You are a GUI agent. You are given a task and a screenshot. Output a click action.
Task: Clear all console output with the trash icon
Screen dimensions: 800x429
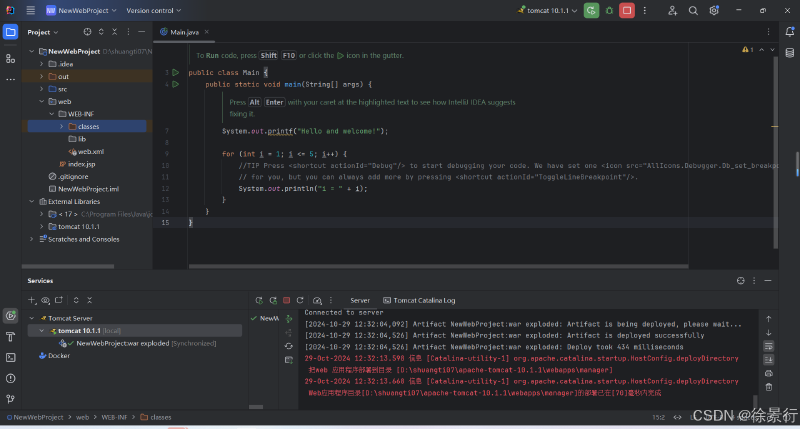coord(768,387)
